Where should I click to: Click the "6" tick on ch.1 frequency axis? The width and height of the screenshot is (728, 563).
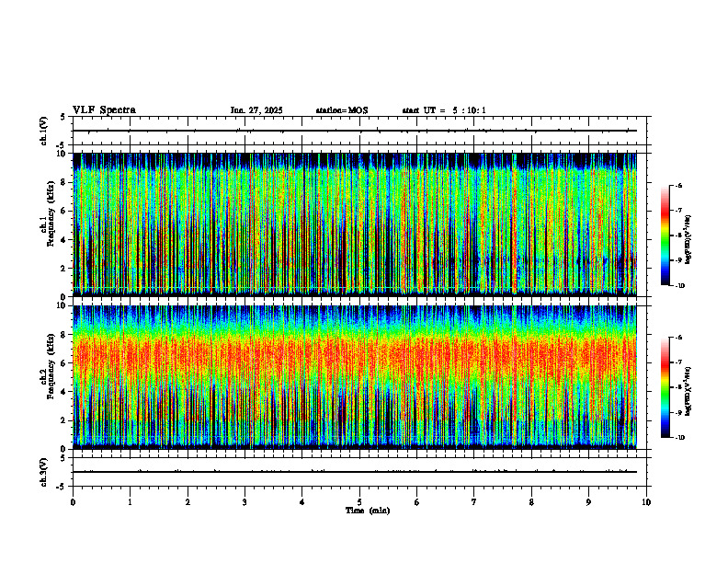coord(64,212)
